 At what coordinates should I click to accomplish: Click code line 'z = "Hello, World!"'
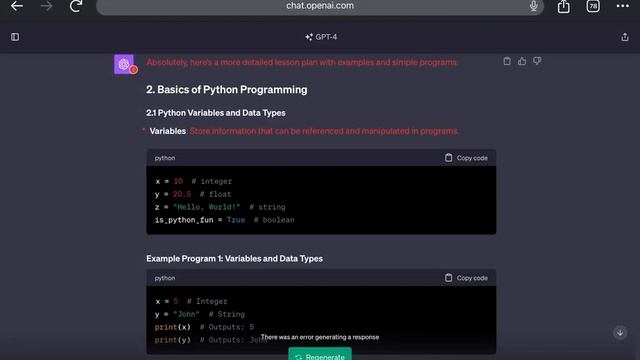197,207
